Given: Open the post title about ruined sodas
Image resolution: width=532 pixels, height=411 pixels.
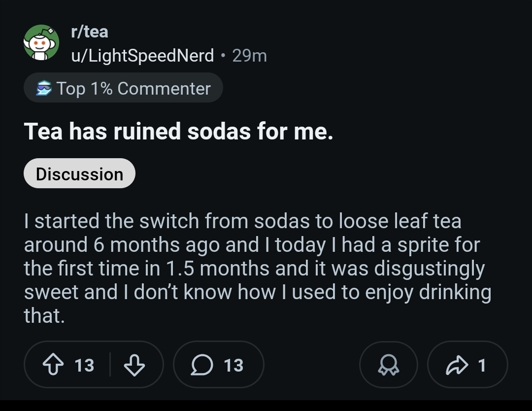Looking at the screenshot, I should pos(178,132).
